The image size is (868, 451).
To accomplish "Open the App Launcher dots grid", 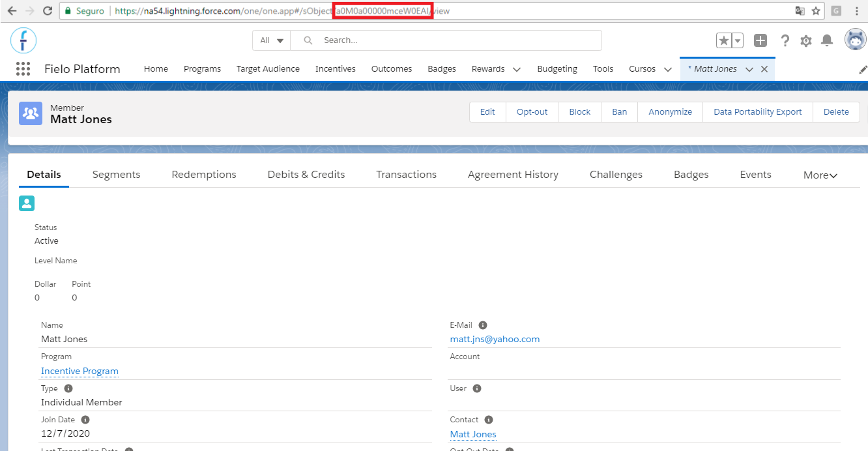I will coord(23,69).
